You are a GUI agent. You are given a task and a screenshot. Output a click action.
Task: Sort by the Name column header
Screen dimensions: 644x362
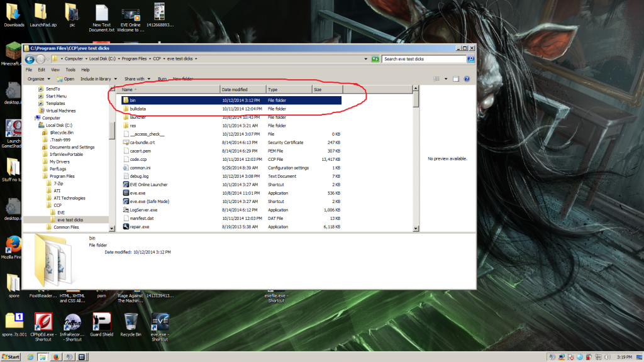pyautogui.click(x=169, y=89)
